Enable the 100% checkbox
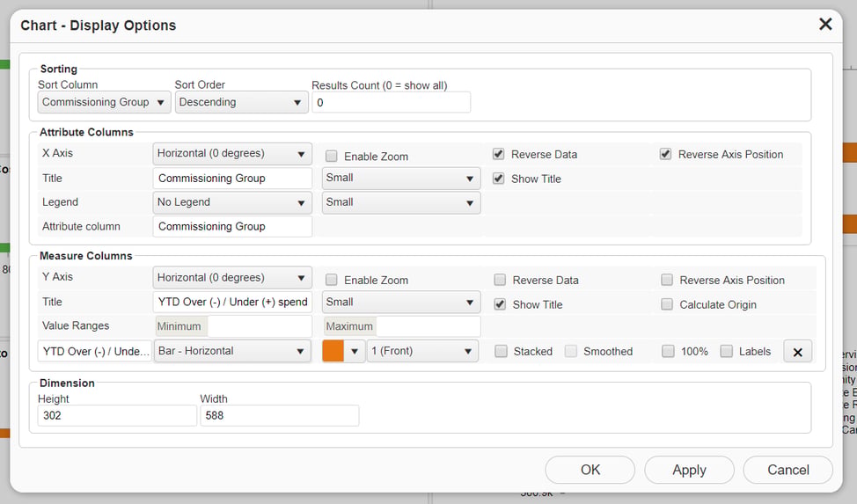The width and height of the screenshot is (857, 504). pyautogui.click(x=668, y=352)
